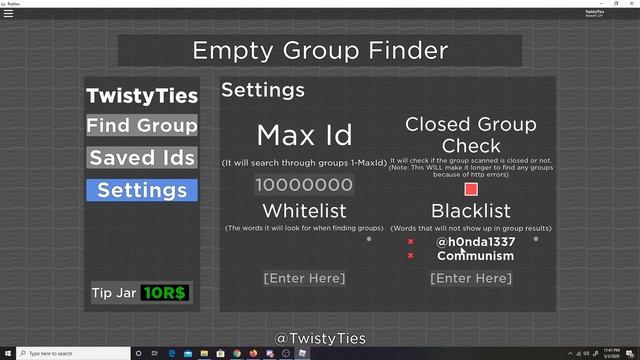Select the Communism blacklist entry

(476, 256)
